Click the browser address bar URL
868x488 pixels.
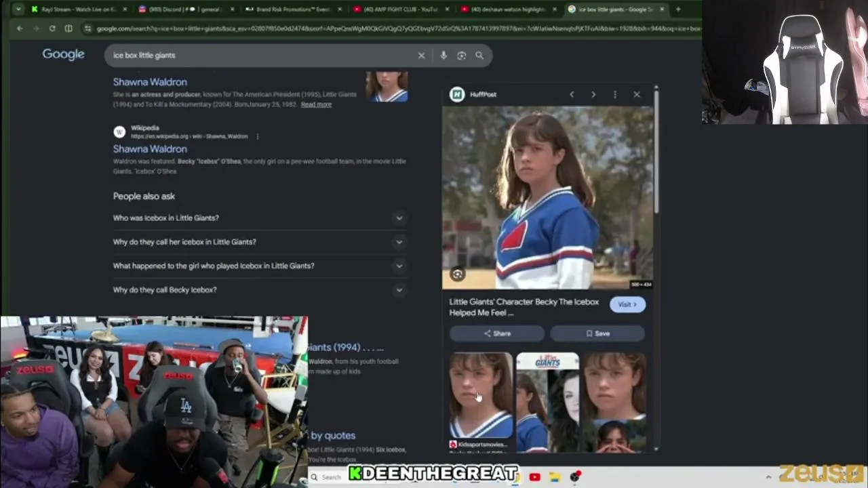point(398,28)
